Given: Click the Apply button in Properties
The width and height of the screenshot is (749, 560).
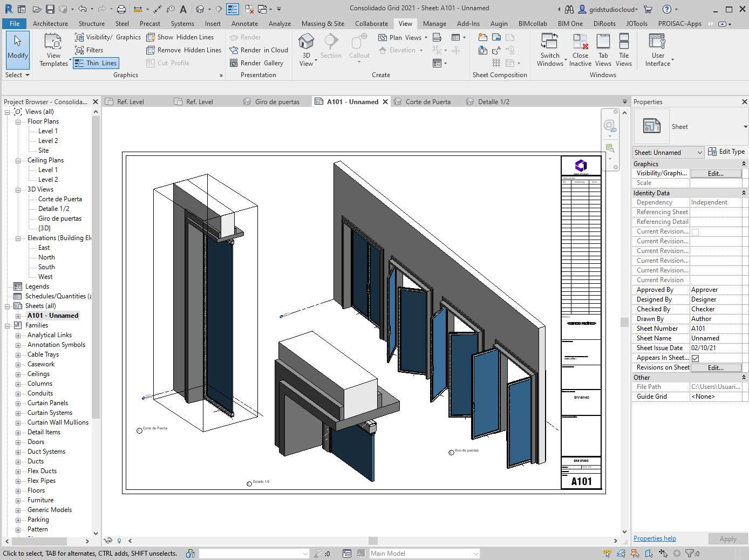Looking at the screenshot, I should click(x=727, y=539).
